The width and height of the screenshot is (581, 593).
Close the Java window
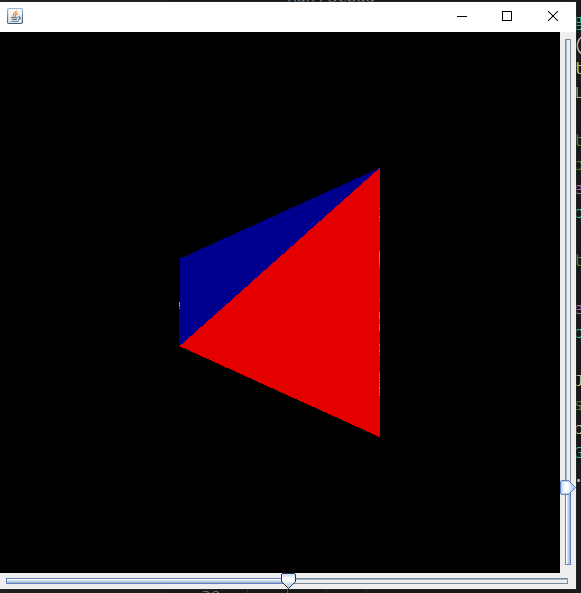(553, 16)
